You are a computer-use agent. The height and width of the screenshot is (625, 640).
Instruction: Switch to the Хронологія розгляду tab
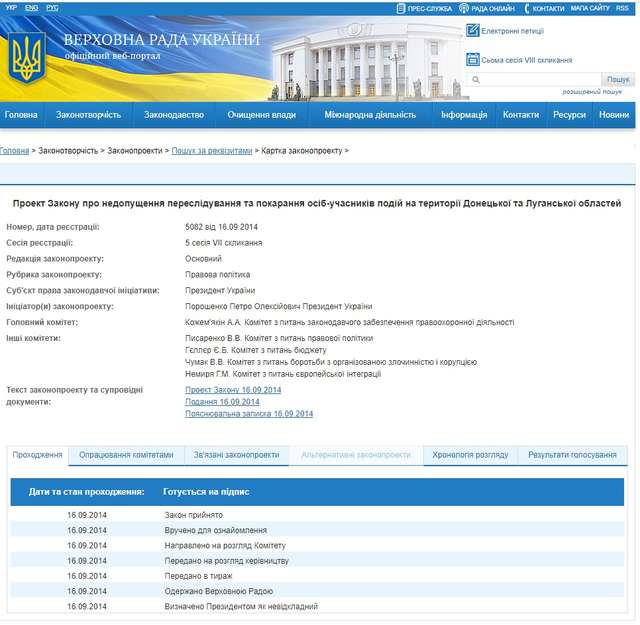tap(470, 455)
